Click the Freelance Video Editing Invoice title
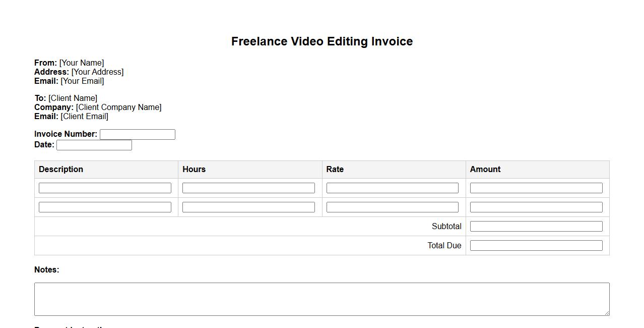The width and height of the screenshot is (644, 328). pos(321,41)
